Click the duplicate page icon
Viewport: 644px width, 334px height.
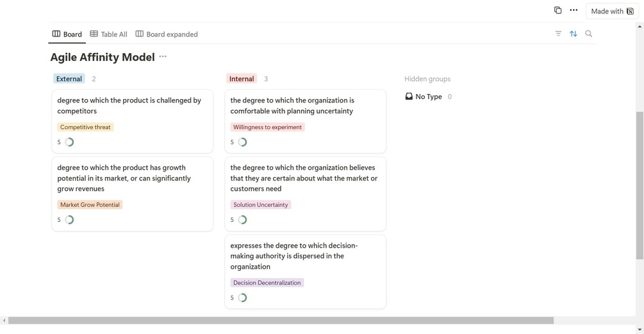[557, 10]
